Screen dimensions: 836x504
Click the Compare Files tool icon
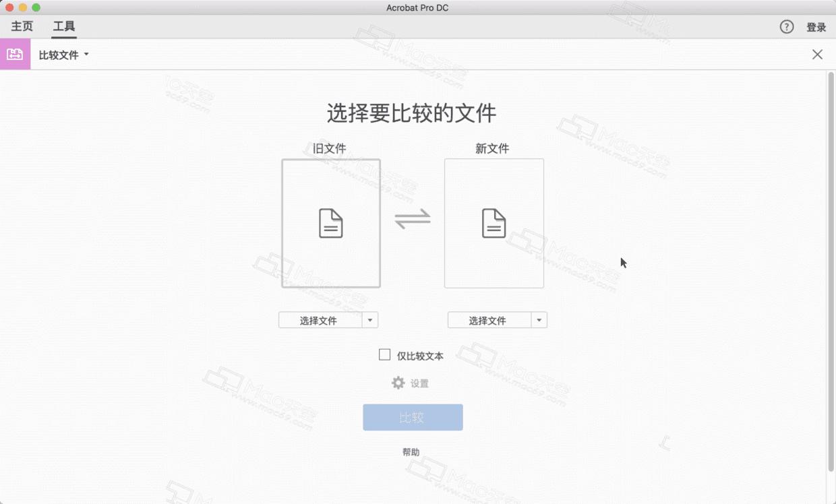point(15,54)
